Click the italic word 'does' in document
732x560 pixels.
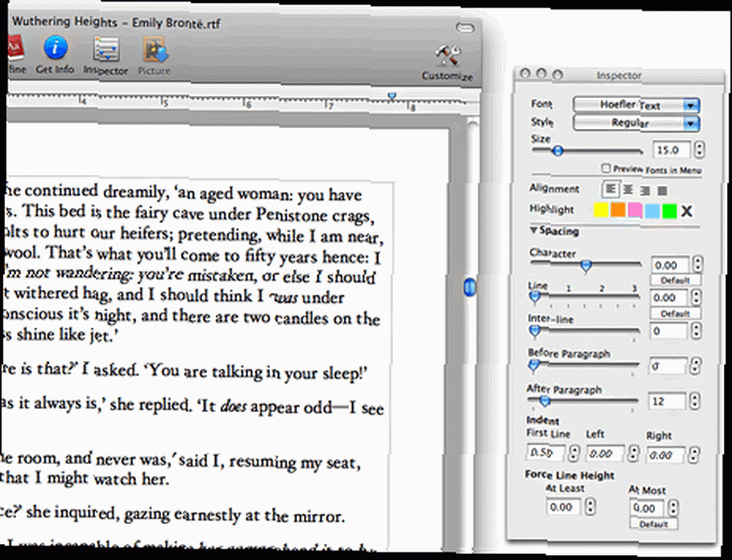[x=233, y=406]
